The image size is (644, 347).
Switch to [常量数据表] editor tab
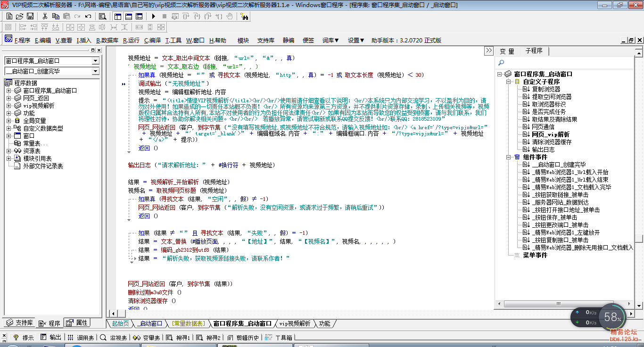pos(188,323)
